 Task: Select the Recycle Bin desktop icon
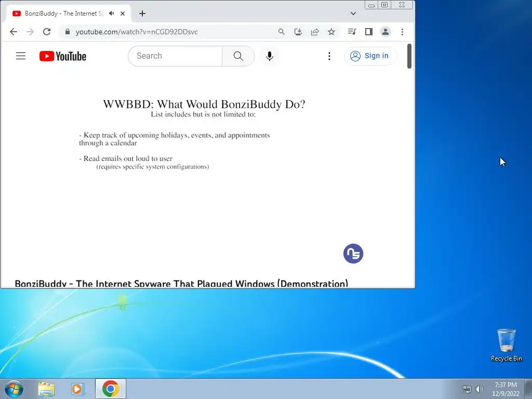click(506, 345)
